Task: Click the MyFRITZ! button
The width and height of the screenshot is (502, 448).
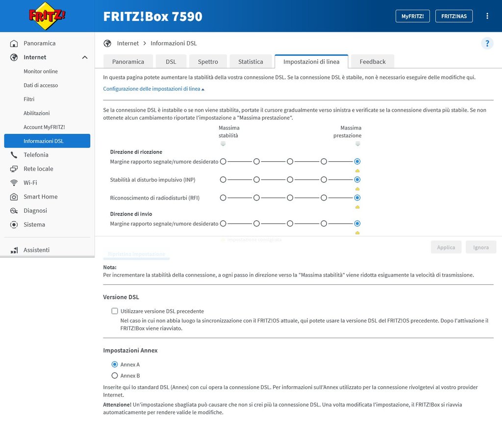Action: pos(412,16)
